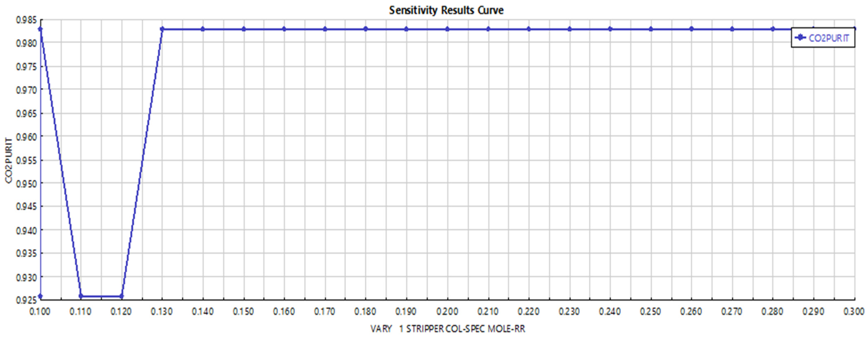Click the 0.925 tick label on y-axis
868x338 pixels.
click(x=26, y=300)
